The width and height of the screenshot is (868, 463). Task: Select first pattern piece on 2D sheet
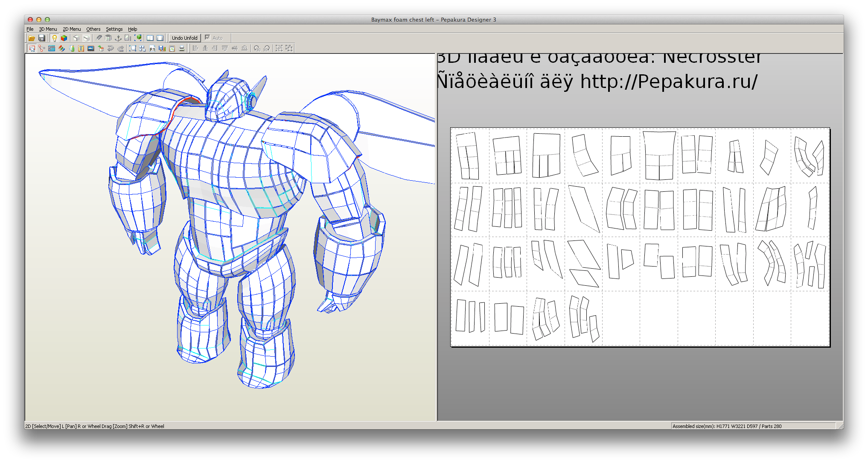[468, 155]
